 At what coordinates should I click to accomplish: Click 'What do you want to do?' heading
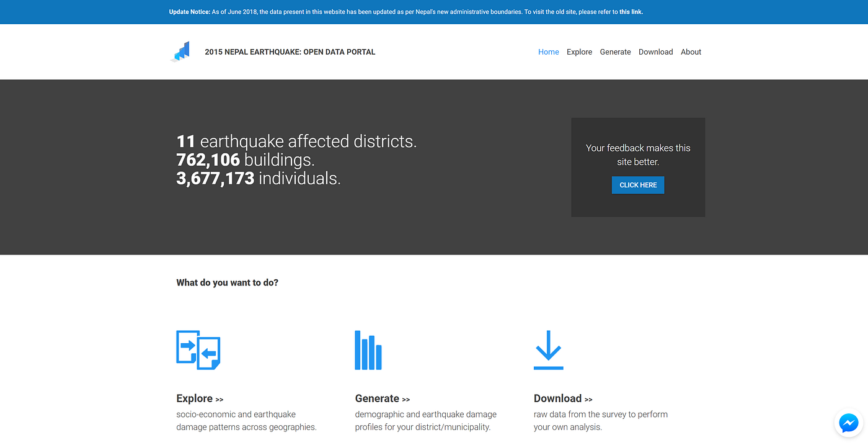[228, 282]
